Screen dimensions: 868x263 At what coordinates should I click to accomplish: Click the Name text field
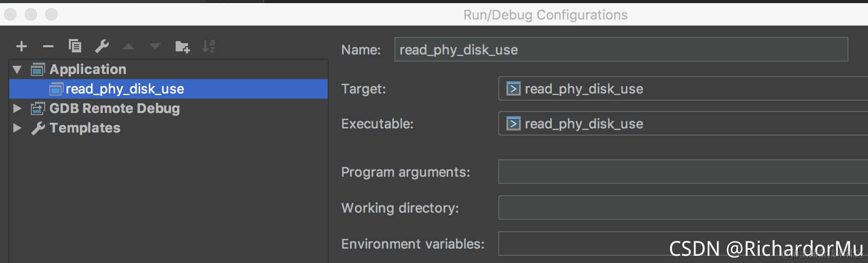point(620,50)
